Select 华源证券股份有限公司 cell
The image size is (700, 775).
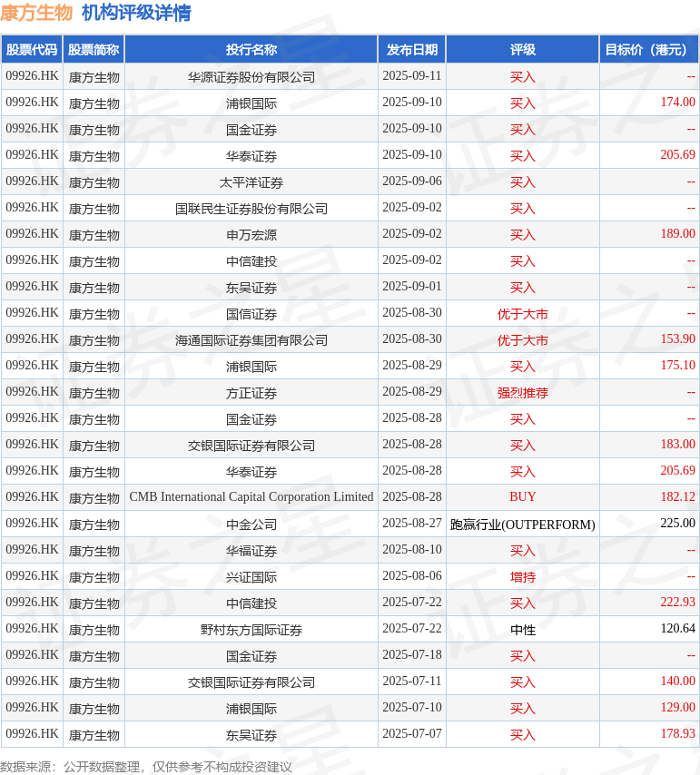click(251, 77)
